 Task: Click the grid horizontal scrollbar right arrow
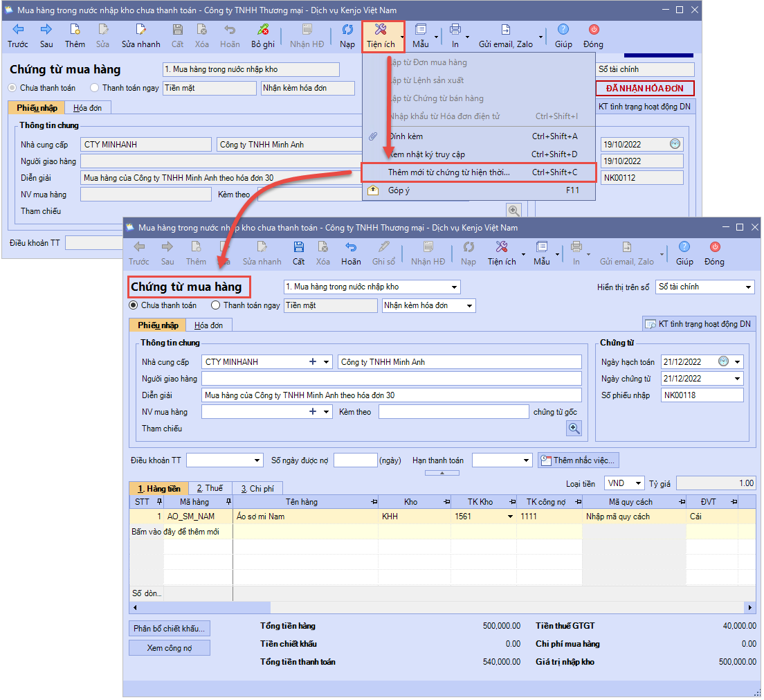(750, 607)
